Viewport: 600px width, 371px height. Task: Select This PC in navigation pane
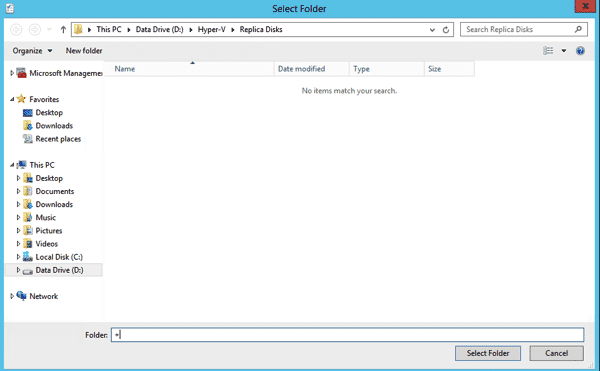(x=42, y=165)
